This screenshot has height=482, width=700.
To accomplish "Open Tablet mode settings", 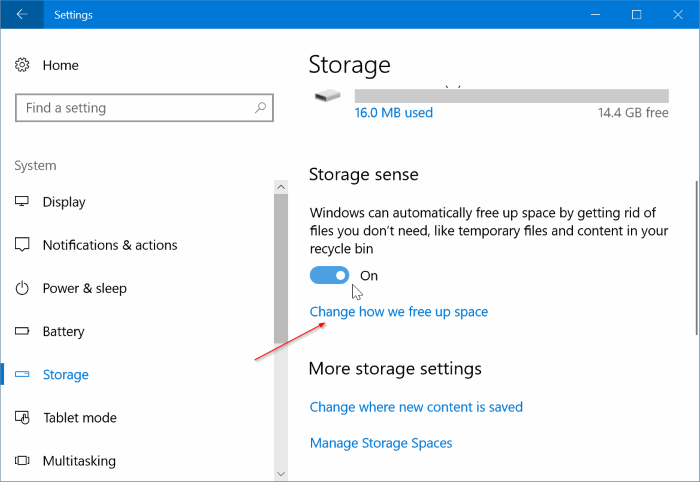I will click(80, 418).
